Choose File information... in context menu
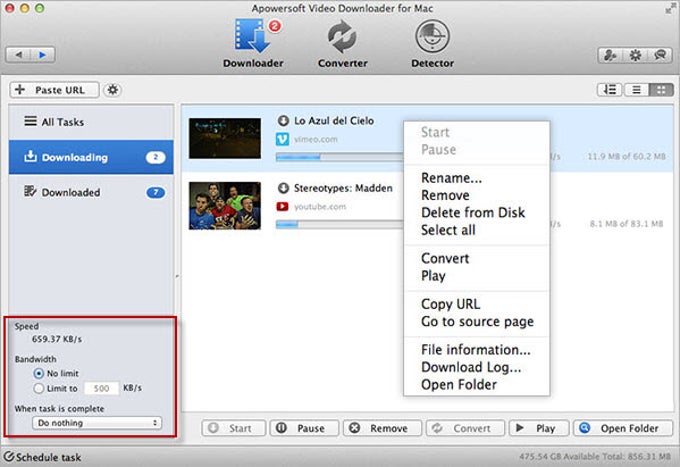Viewport: 680px width, 467px height. pos(476,349)
